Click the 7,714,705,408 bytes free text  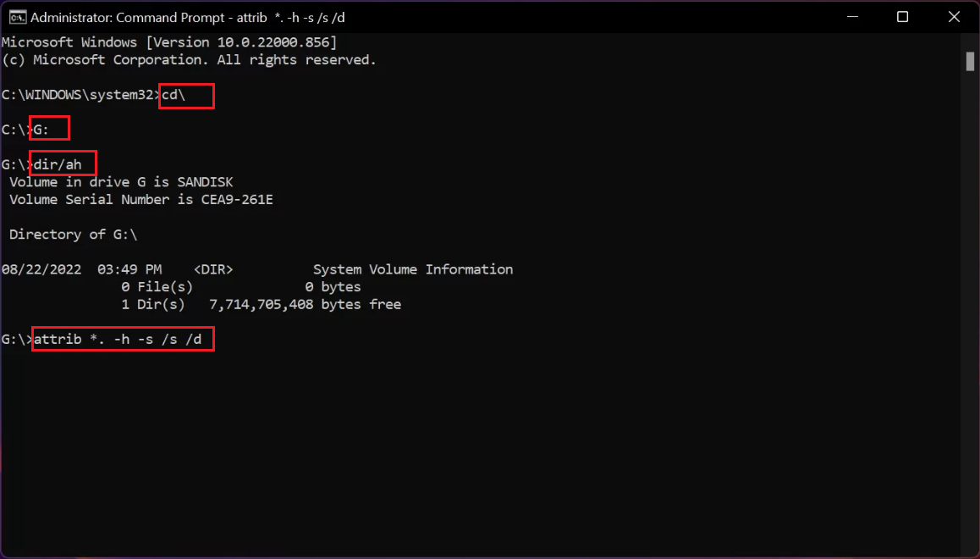click(x=305, y=305)
